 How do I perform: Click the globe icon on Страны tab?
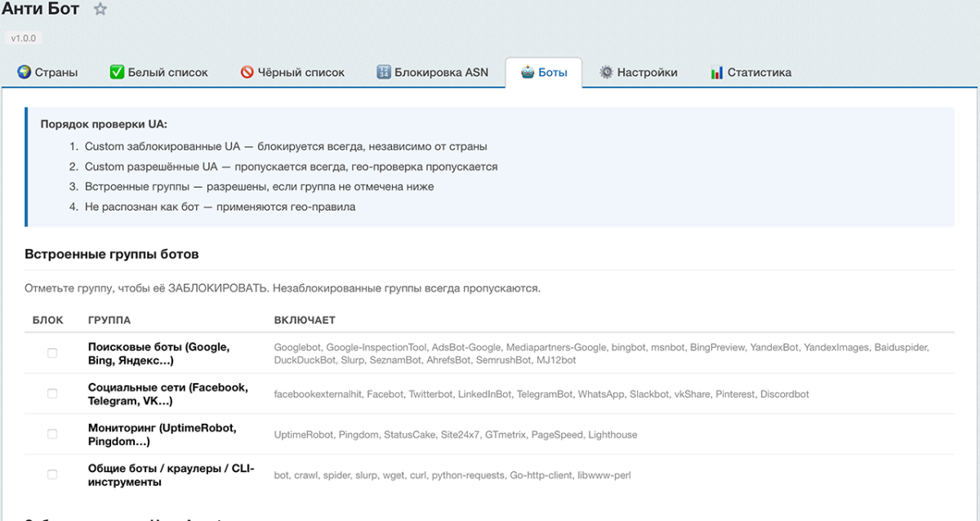24,72
